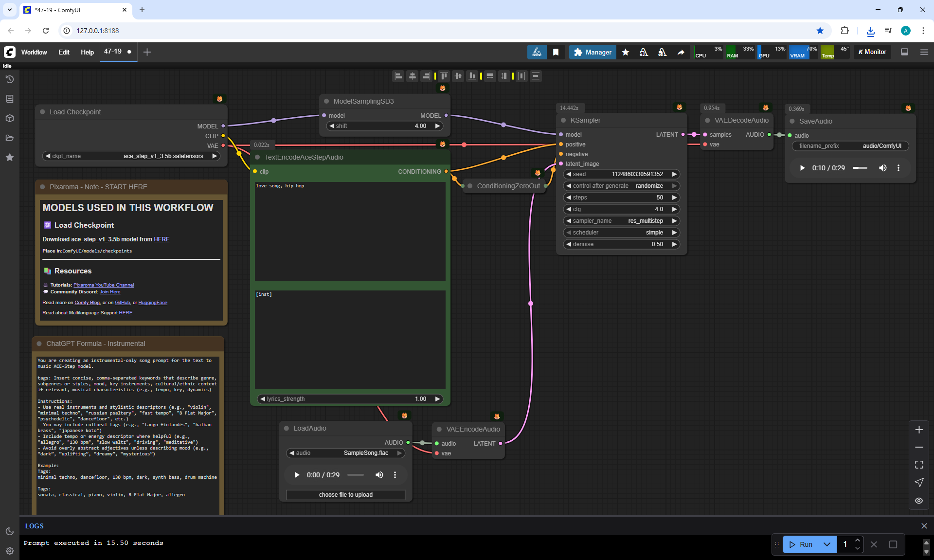Click the fit view icon

[x=919, y=465]
